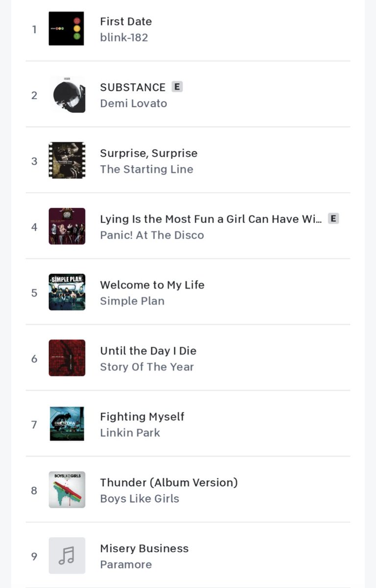376x588 pixels.
Task: Play the song First Date
Action: click(x=126, y=22)
